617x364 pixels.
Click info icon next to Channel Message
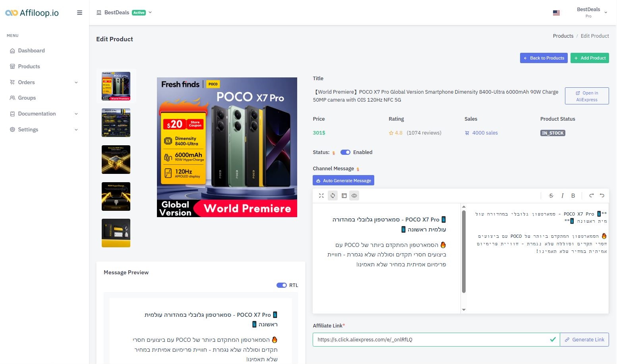[x=358, y=169]
